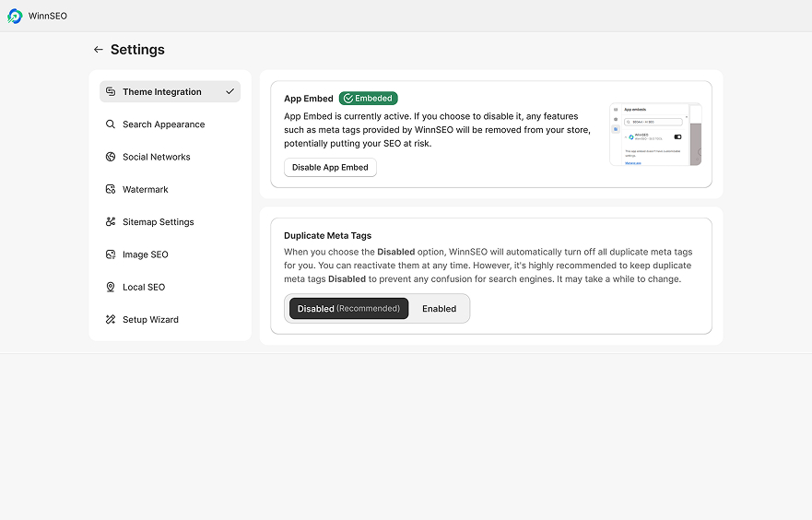Click the Image SEO icon

click(111, 254)
